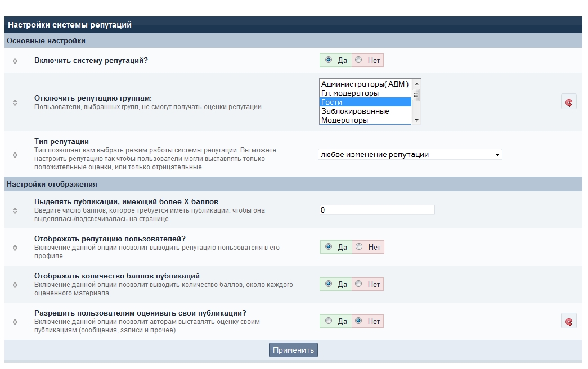Choose "Нет" for "Отображать репутацию пользователей?"

[359, 247]
